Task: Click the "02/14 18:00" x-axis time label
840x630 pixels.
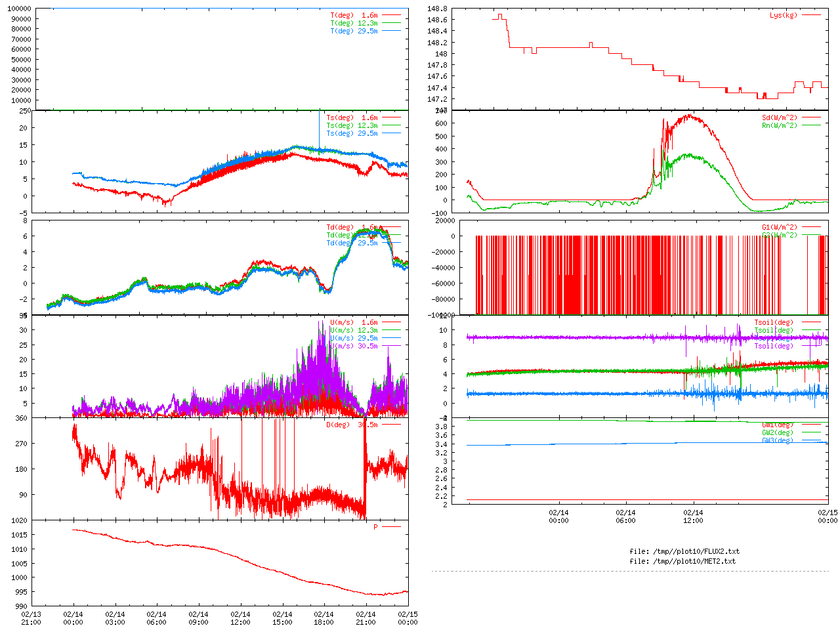Action: tap(324, 619)
